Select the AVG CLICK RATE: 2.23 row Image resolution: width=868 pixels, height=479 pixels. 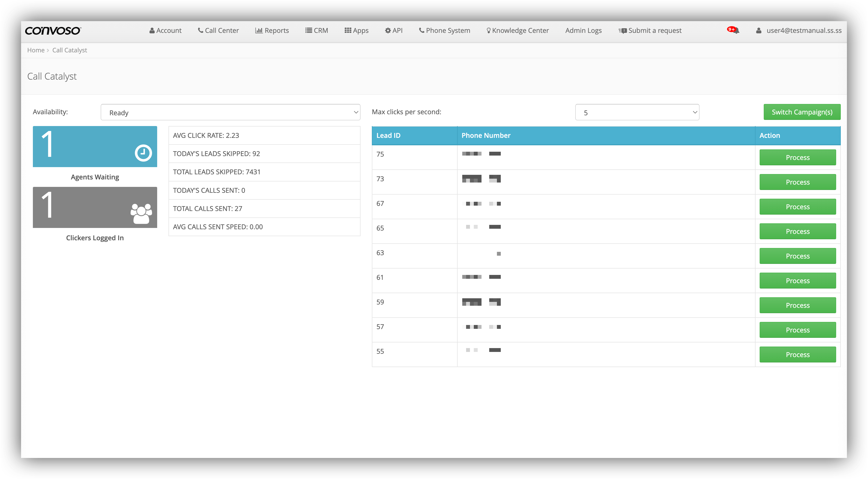(264, 136)
